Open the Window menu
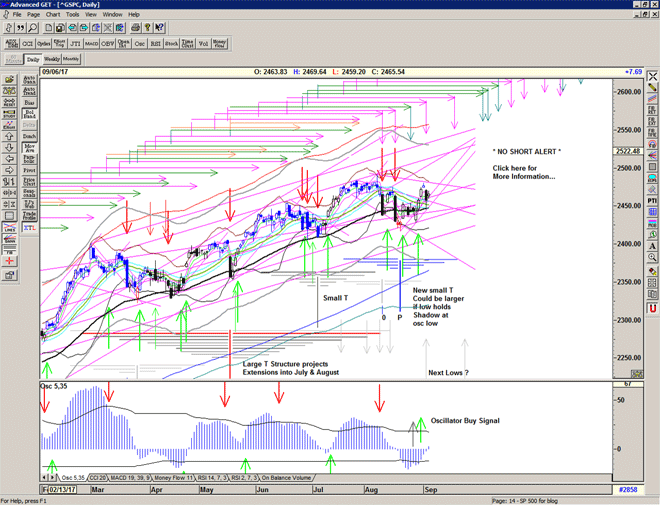 (x=112, y=15)
